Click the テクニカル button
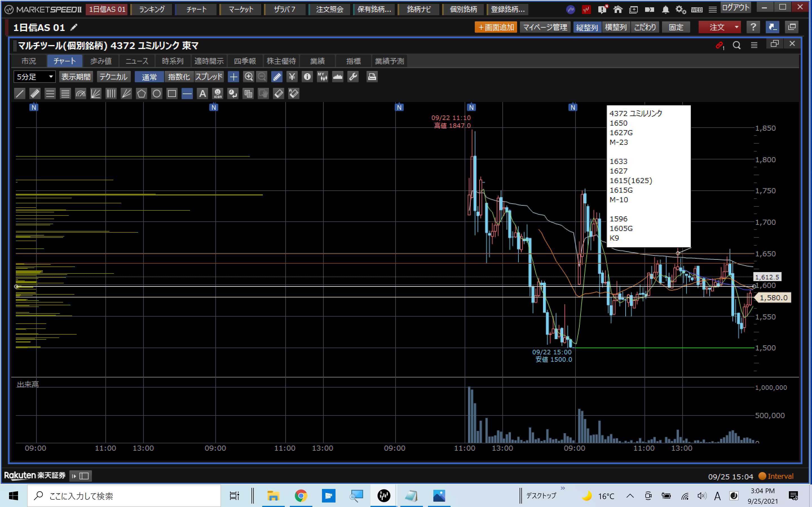 113,77
